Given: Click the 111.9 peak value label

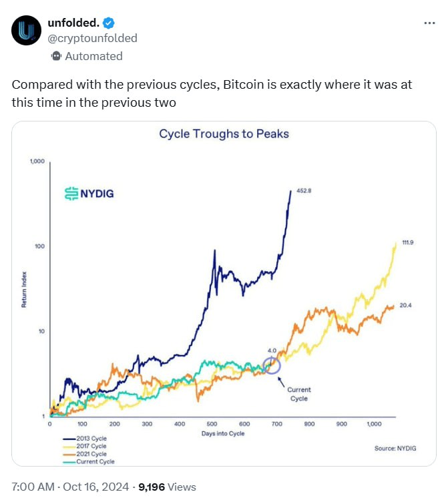Looking at the screenshot, I should [x=407, y=242].
